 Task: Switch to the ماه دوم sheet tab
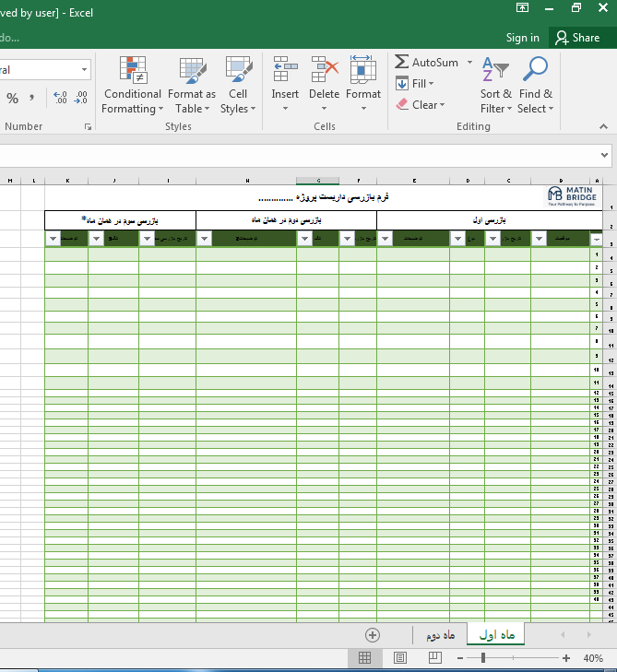(440, 635)
